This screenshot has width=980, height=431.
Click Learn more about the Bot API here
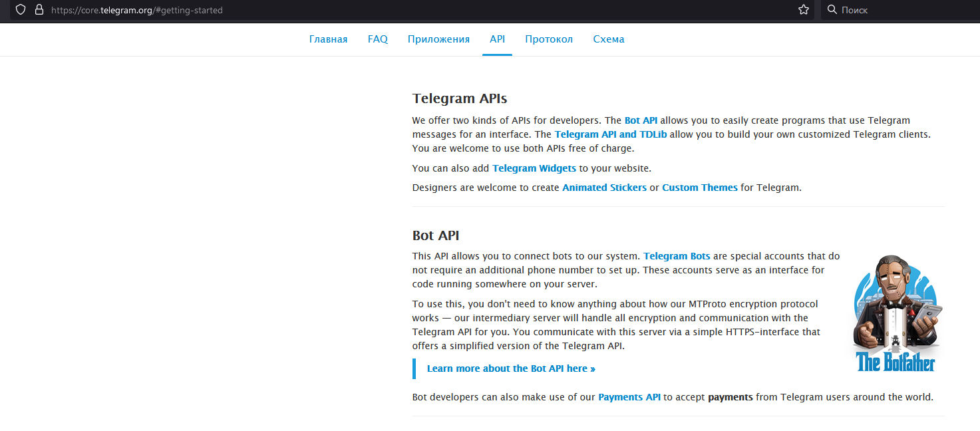pyautogui.click(x=511, y=368)
